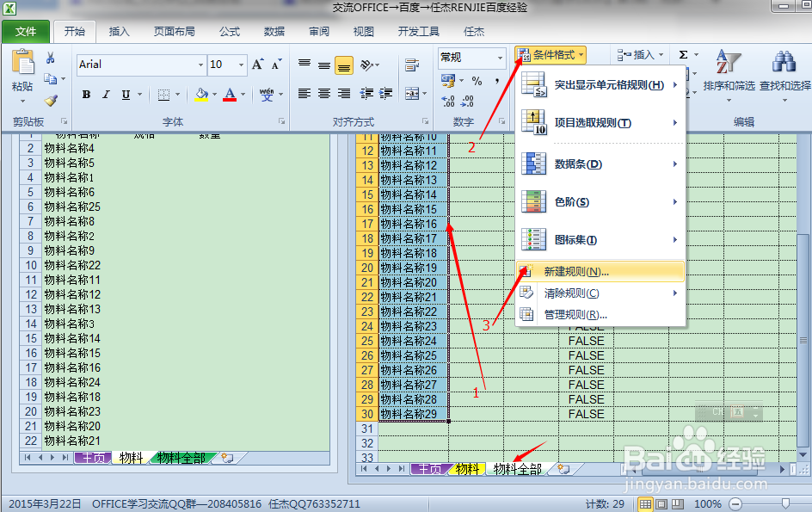Click the AutoSum sigma icon

tap(683, 54)
